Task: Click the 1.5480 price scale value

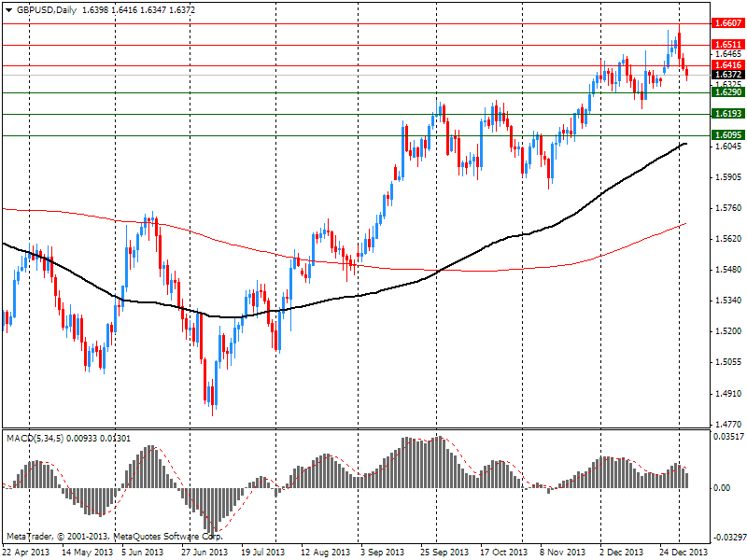Action: 728,270
